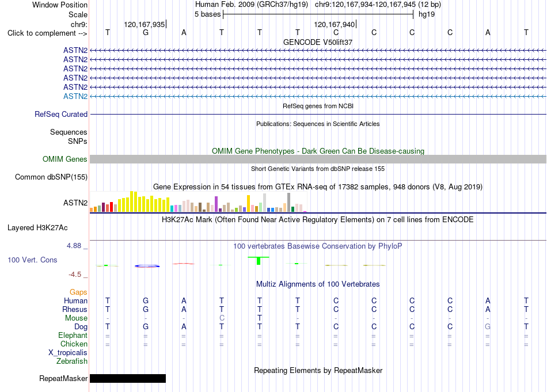This screenshot has width=547, height=392.
Task: Open the H3K27Ac Mark track title
Action: [318, 220]
